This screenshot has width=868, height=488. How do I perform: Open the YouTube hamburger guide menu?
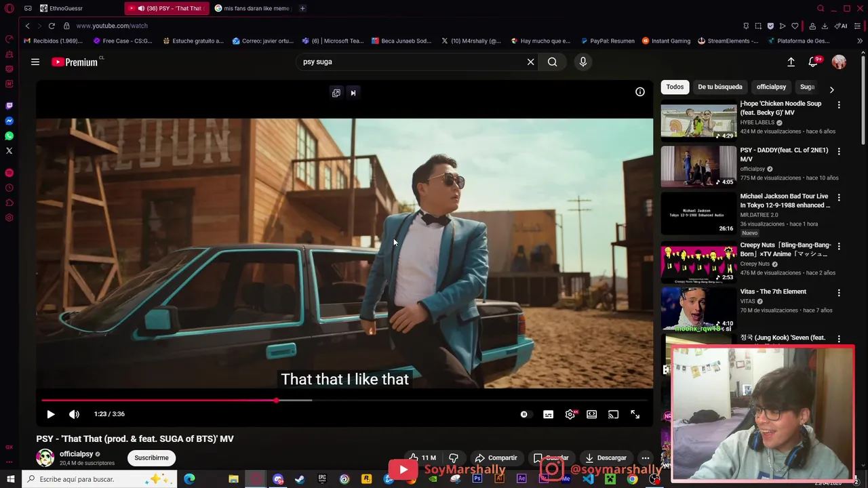(x=35, y=62)
